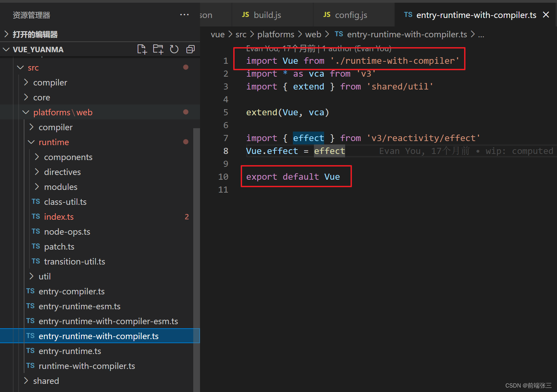557x392 pixels.
Task: Click the './runtime-with-compiler' import path
Action: pos(395,61)
